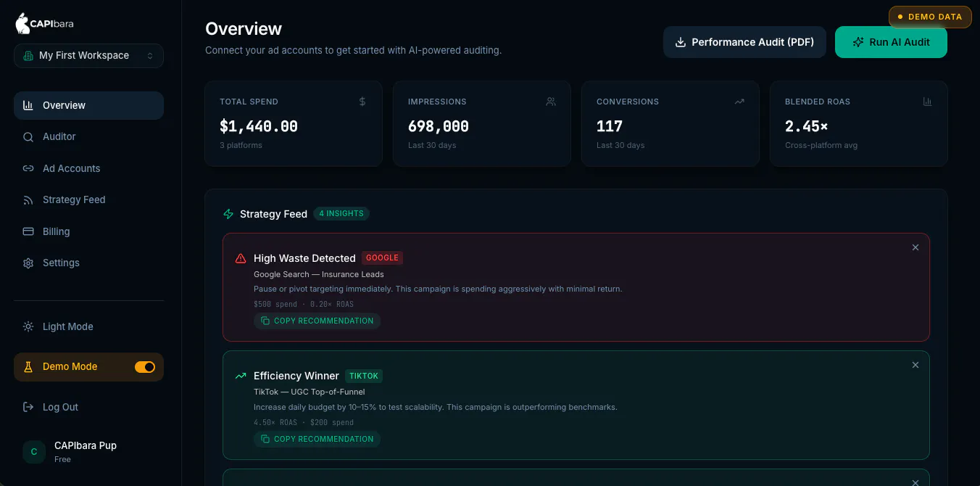The width and height of the screenshot is (980, 486).
Task: Click the Auditor magnifier icon
Action: click(x=28, y=137)
